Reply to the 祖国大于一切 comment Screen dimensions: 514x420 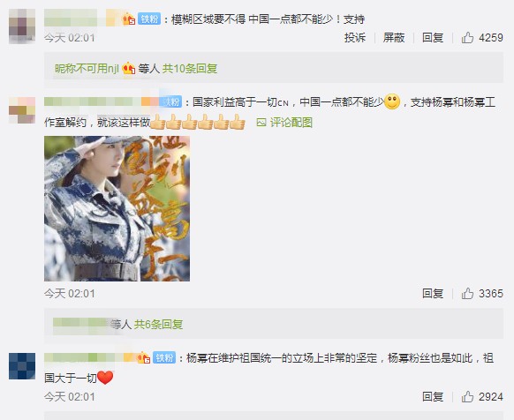[433, 397]
